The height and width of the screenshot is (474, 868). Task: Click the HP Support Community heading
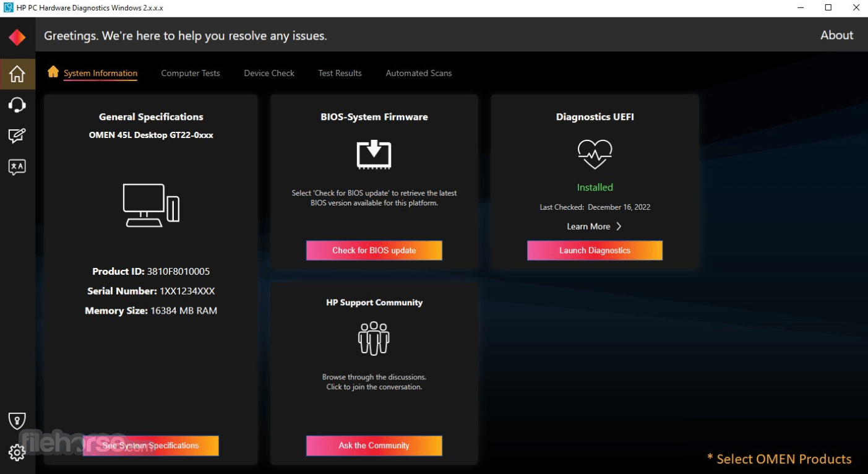(x=374, y=303)
